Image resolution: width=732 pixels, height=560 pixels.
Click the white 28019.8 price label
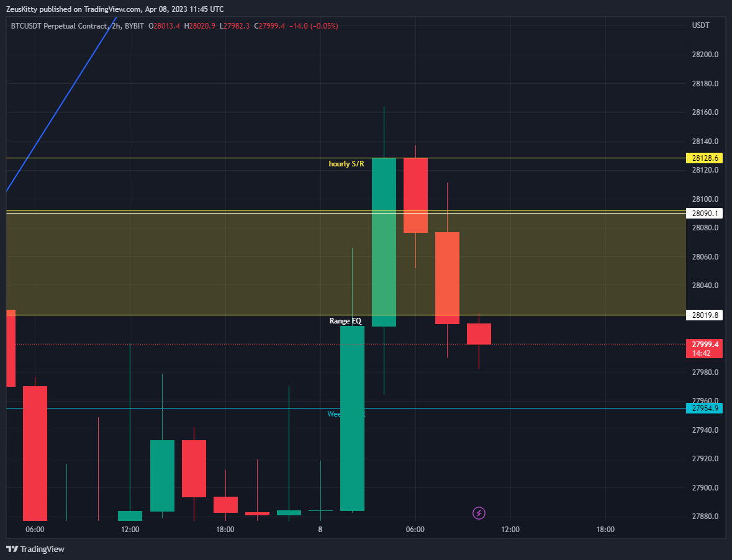[x=703, y=315]
